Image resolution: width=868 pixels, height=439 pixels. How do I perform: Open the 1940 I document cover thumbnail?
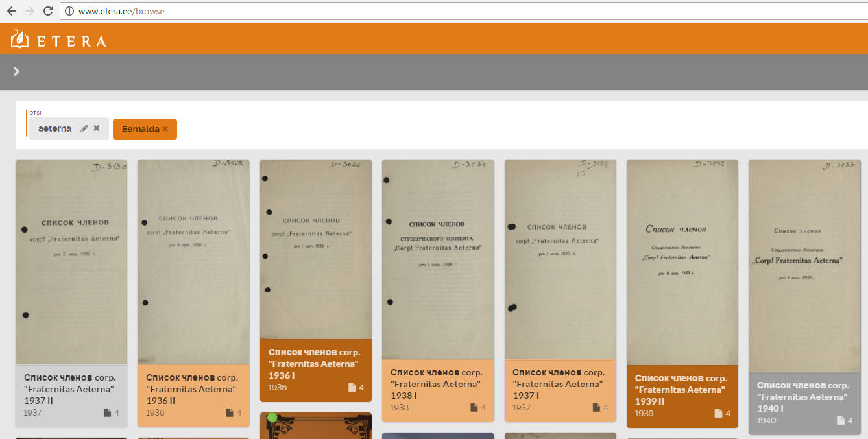(804, 266)
